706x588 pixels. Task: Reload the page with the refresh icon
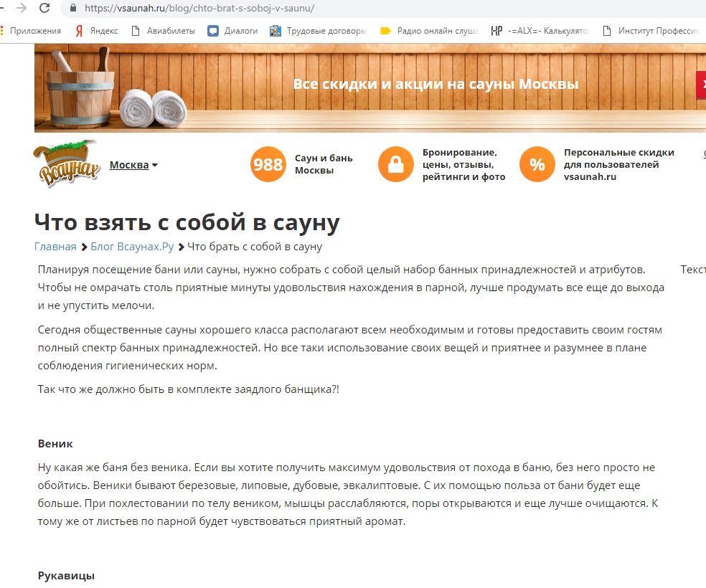click(x=44, y=8)
